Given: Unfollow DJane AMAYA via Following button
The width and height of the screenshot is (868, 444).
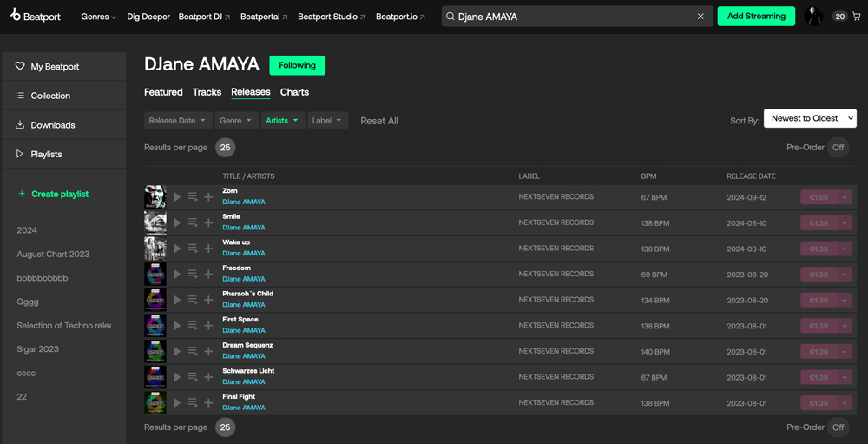Looking at the screenshot, I should click(x=297, y=65).
